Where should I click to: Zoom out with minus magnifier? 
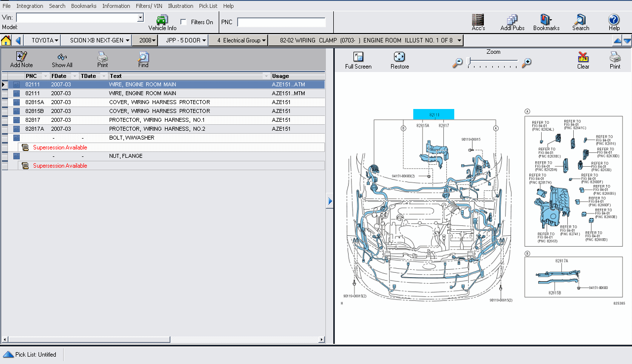[x=458, y=63]
